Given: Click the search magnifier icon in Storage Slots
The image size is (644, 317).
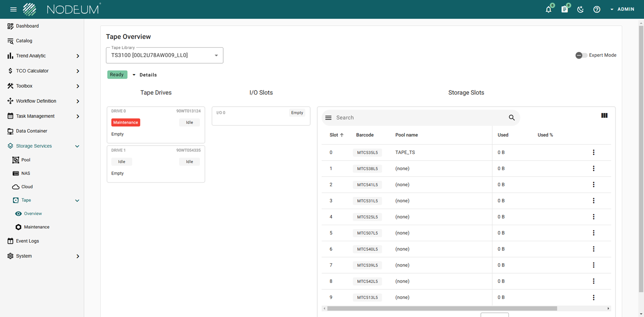Looking at the screenshot, I should tap(512, 118).
